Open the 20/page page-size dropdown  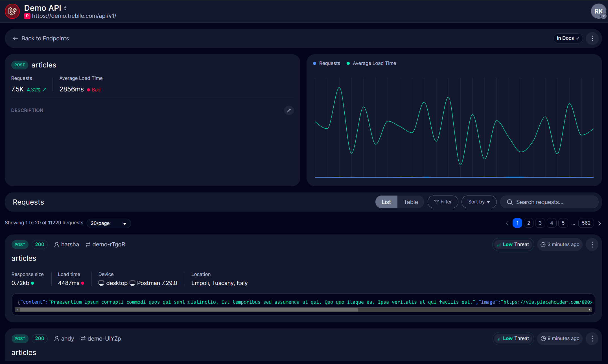click(108, 223)
